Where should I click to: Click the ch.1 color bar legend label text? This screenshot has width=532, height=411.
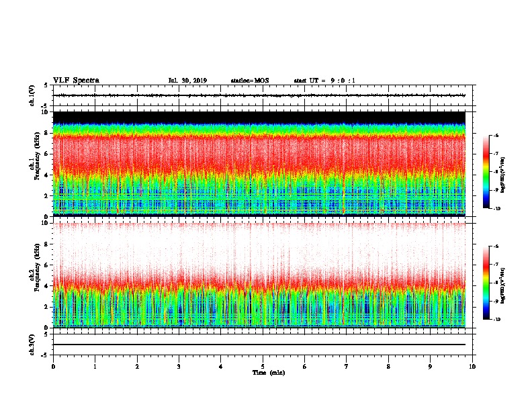(x=503, y=175)
